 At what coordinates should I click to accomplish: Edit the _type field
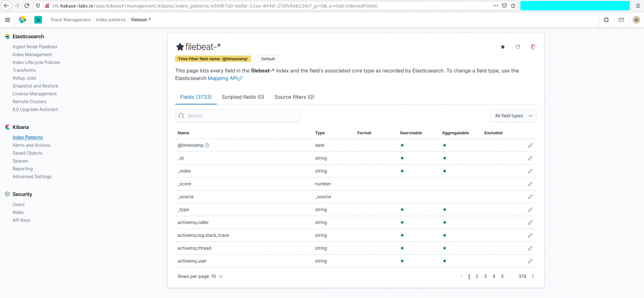tap(530, 210)
